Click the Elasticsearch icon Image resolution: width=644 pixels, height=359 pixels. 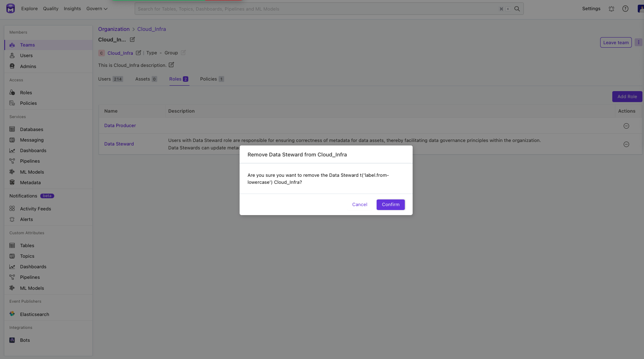(x=12, y=314)
